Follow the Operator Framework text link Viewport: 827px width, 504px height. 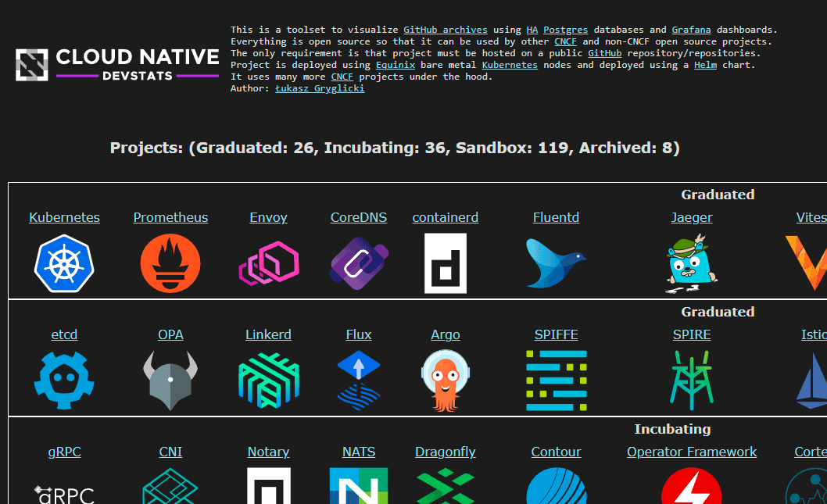[x=692, y=452]
